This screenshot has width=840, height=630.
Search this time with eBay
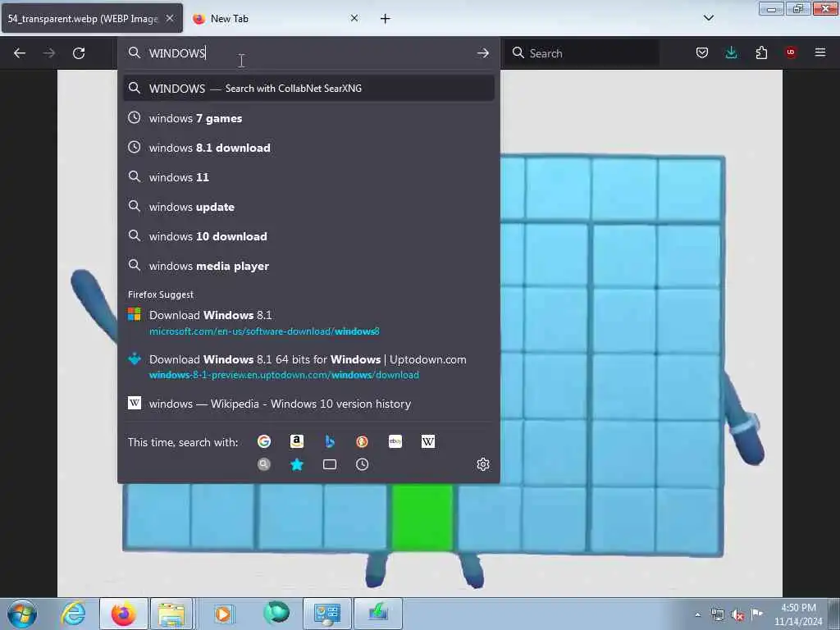(x=395, y=441)
